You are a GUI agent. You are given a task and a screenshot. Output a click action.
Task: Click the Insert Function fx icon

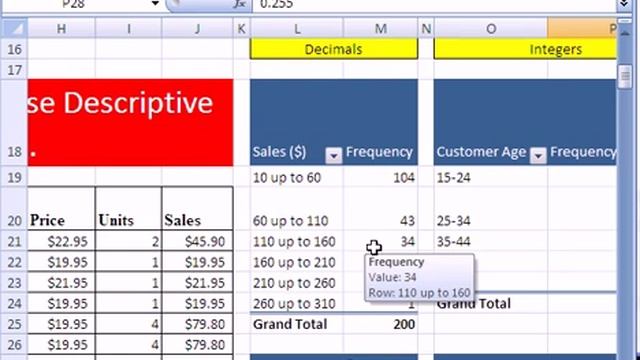coord(239,4)
